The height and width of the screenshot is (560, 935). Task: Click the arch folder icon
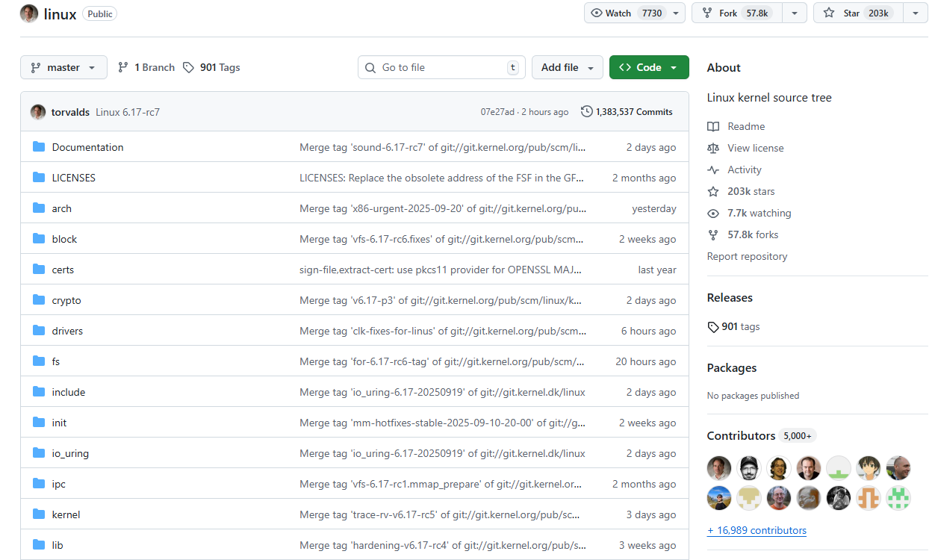point(39,208)
